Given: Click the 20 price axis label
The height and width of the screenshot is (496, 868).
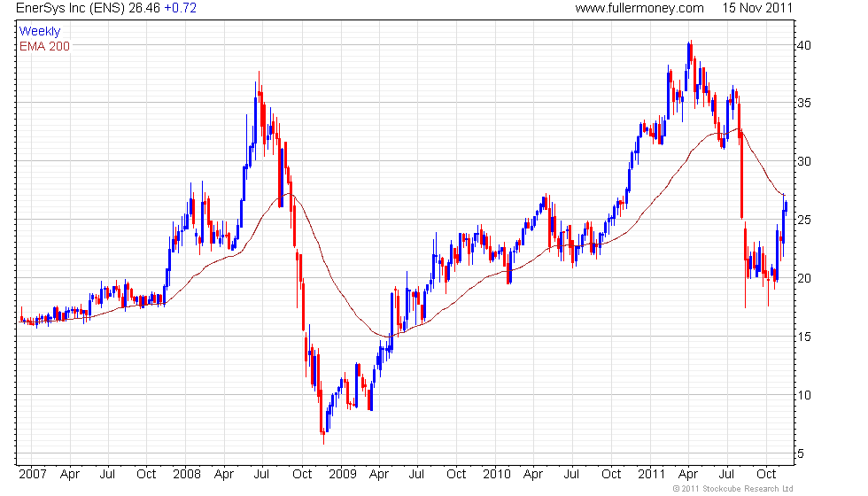Looking at the screenshot, I should (804, 278).
